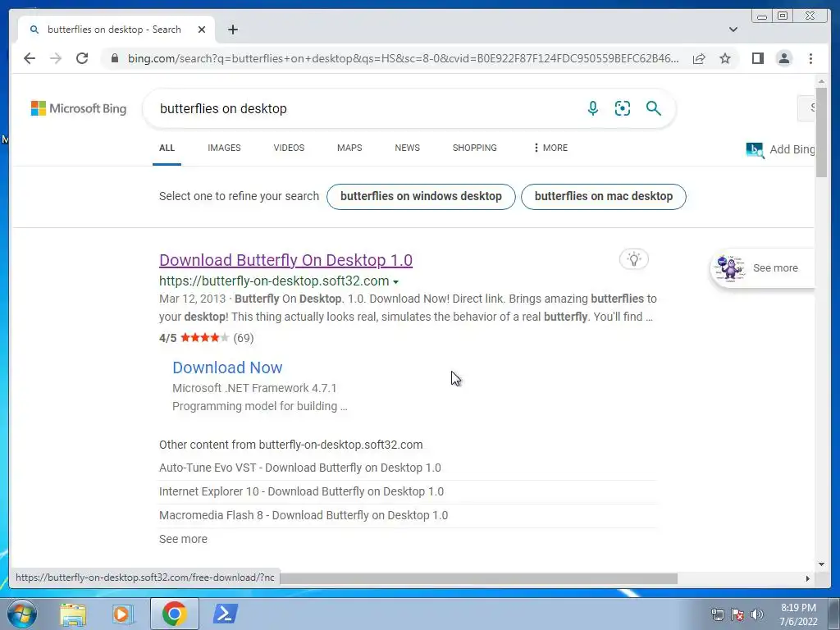Switch to the SHOPPING tab
The image size is (840, 630).
click(x=475, y=148)
